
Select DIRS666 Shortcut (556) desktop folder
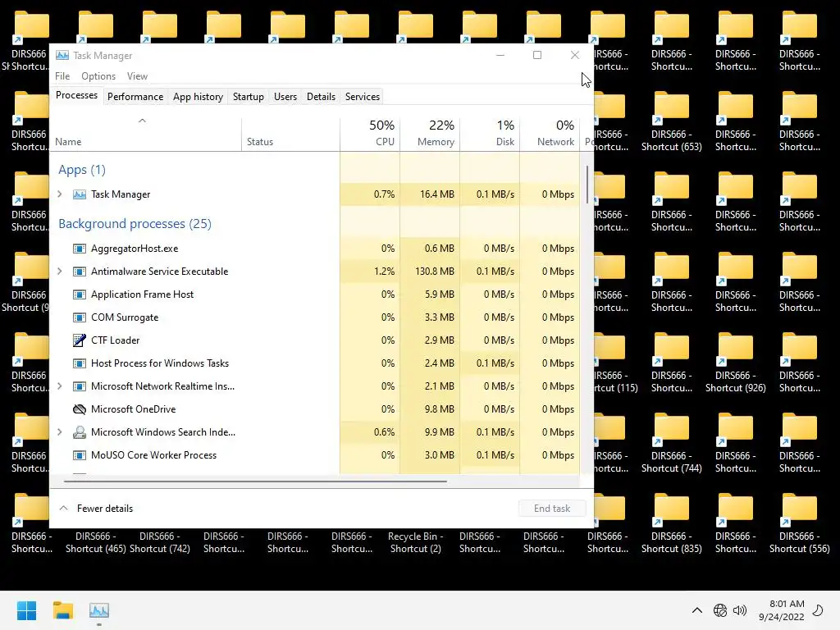pyautogui.click(x=799, y=523)
